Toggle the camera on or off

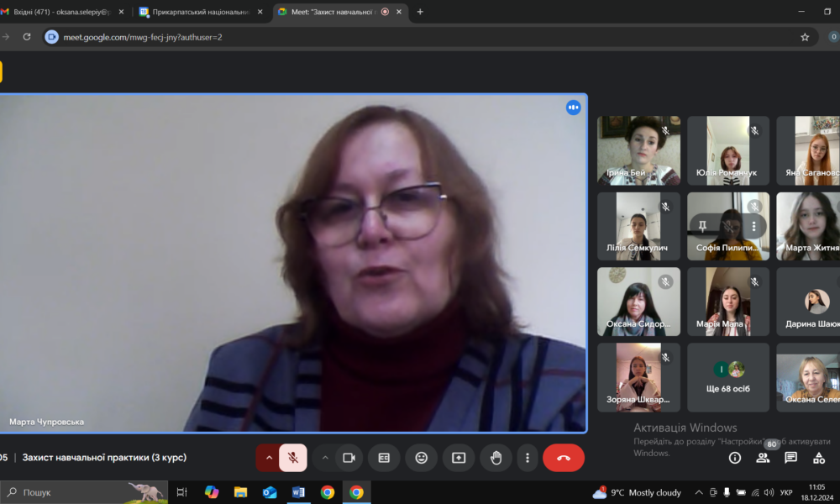click(349, 458)
